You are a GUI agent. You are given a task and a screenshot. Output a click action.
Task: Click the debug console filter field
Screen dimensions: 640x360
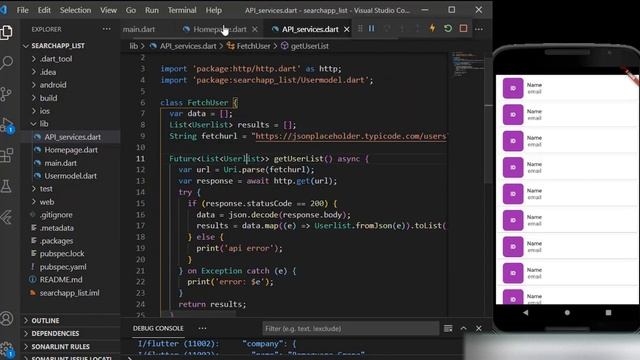[351, 329]
